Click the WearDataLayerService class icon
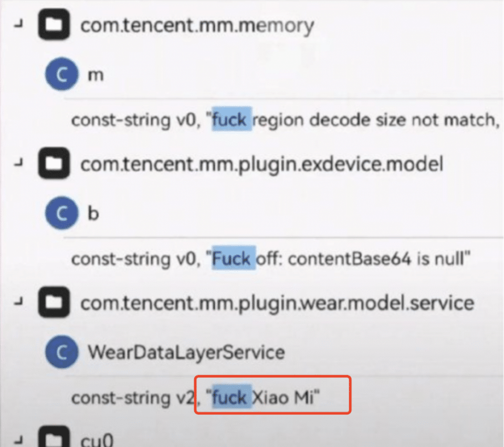The image size is (504, 447). pyautogui.click(x=62, y=352)
